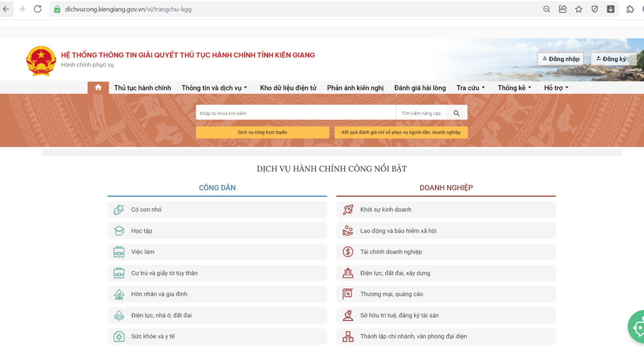Expand the Hỗ trợ dropdown menu
The height and width of the screenshot is (362, 644).
point(556,88)
